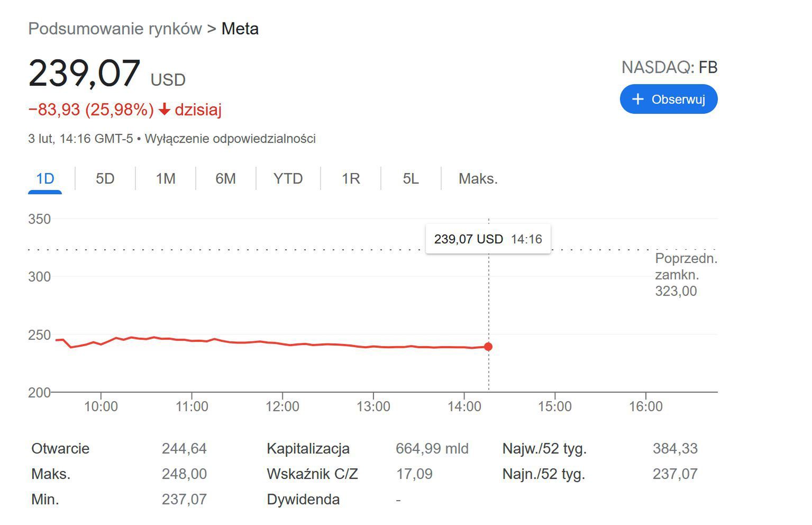Switch chart to 1R range
Screen dimensions: 812x525
(x=351, y=178)
